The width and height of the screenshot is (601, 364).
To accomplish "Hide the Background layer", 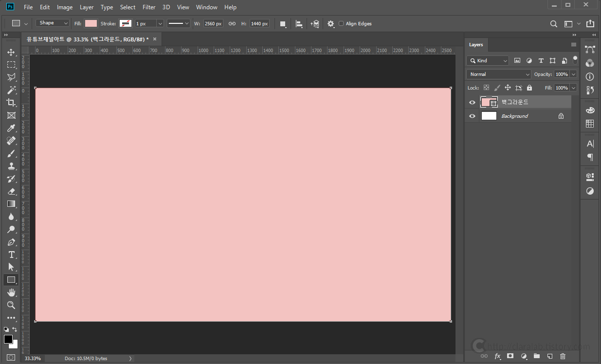I will point(472,116).
